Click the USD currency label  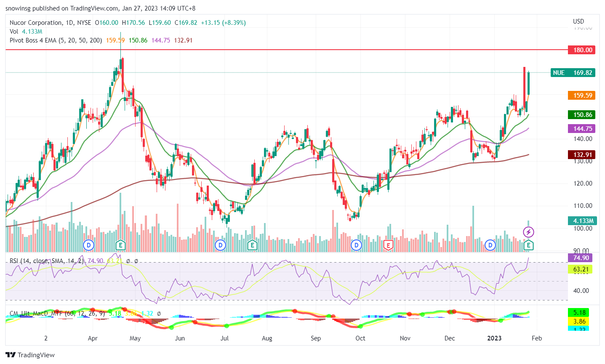578,21
